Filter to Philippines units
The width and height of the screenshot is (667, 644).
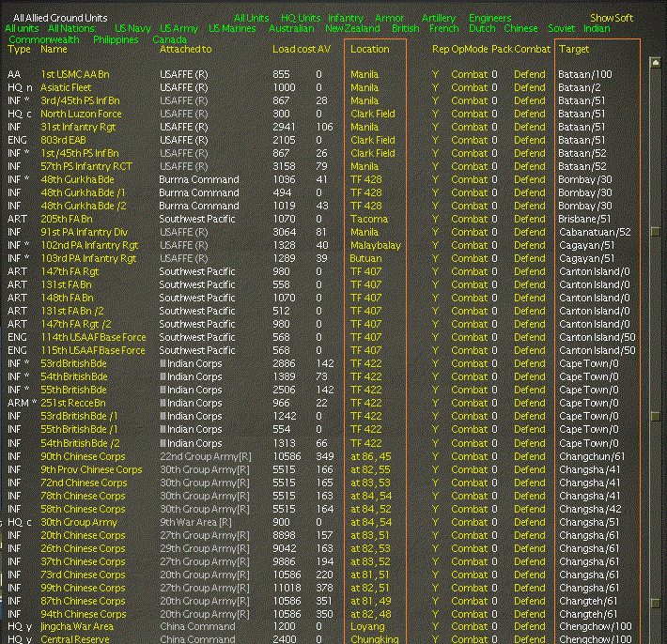coord(116,39)
